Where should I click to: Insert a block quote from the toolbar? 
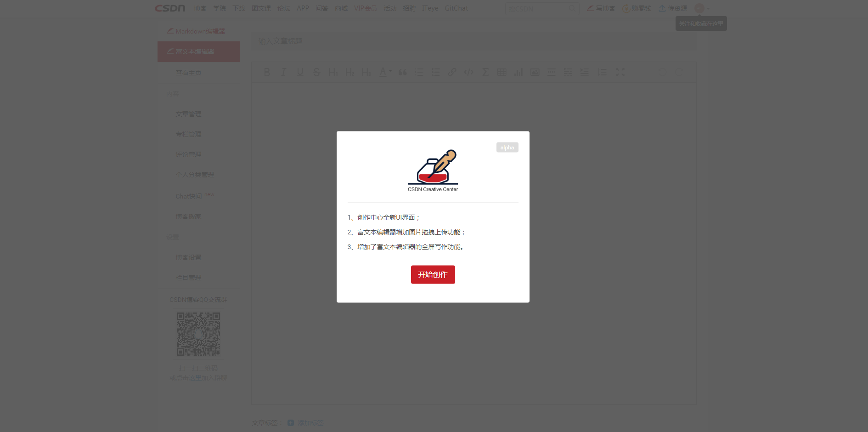coord(402,72)
